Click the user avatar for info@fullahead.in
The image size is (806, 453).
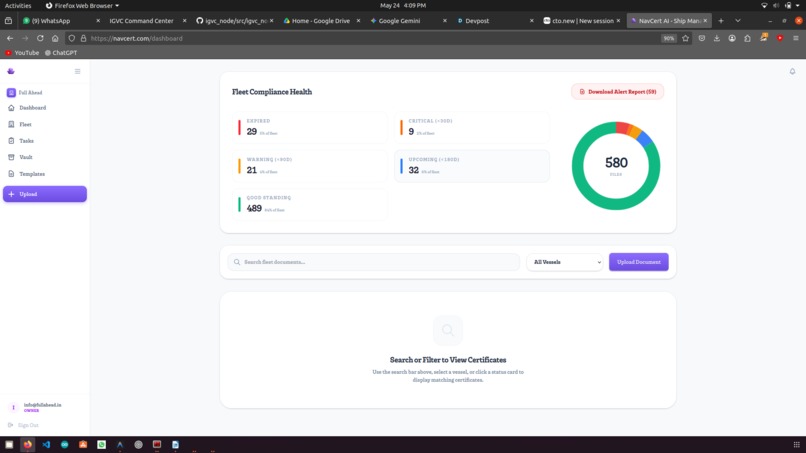pos(13,407)
